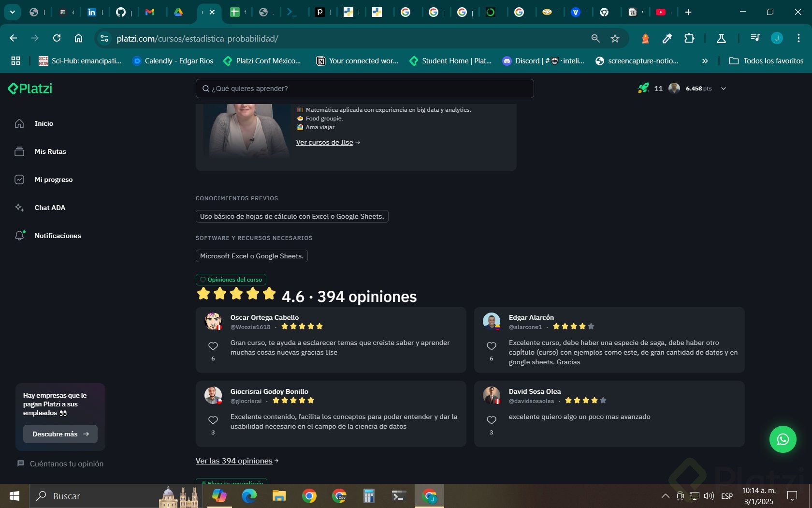Image resolution: width=812 pixels, height=508 pixels.
Task: Open Mis Rutas in the sidebar
Action: [x=40, y=151]
